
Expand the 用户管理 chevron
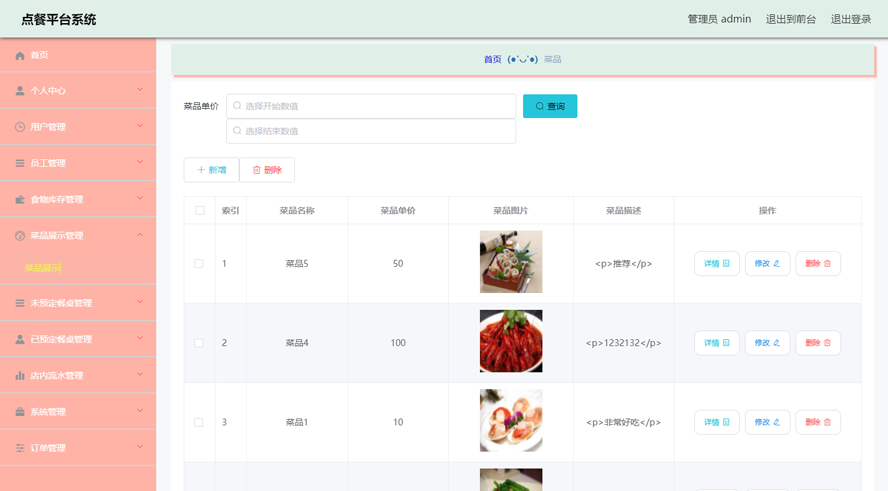[x=140, y=126]
